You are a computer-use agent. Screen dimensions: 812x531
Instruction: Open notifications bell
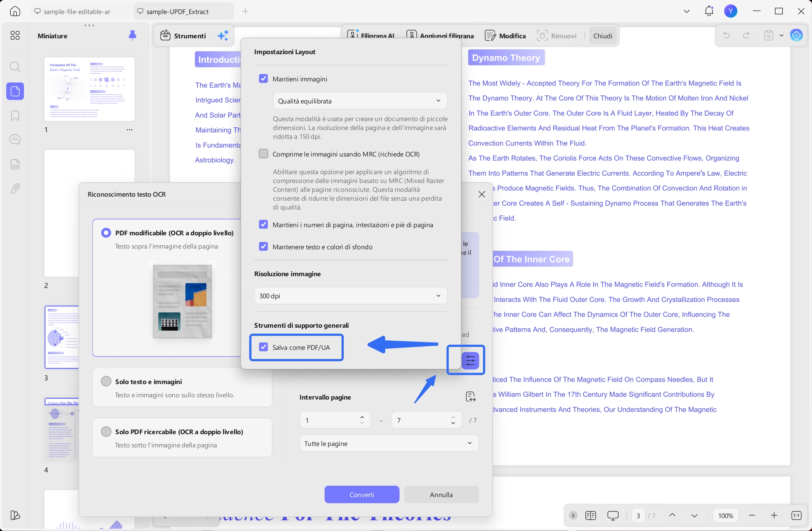(709, 11)
